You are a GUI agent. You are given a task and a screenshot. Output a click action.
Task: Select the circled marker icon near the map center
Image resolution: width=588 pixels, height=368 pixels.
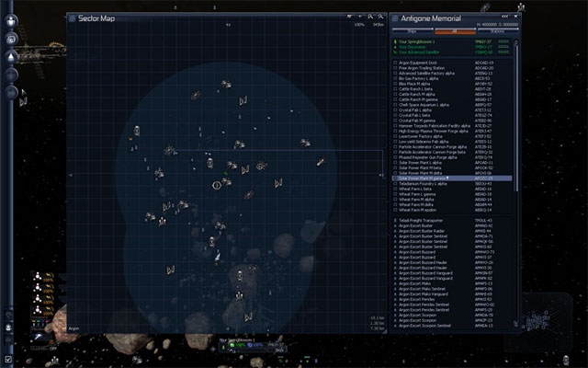tap(217, 185)
